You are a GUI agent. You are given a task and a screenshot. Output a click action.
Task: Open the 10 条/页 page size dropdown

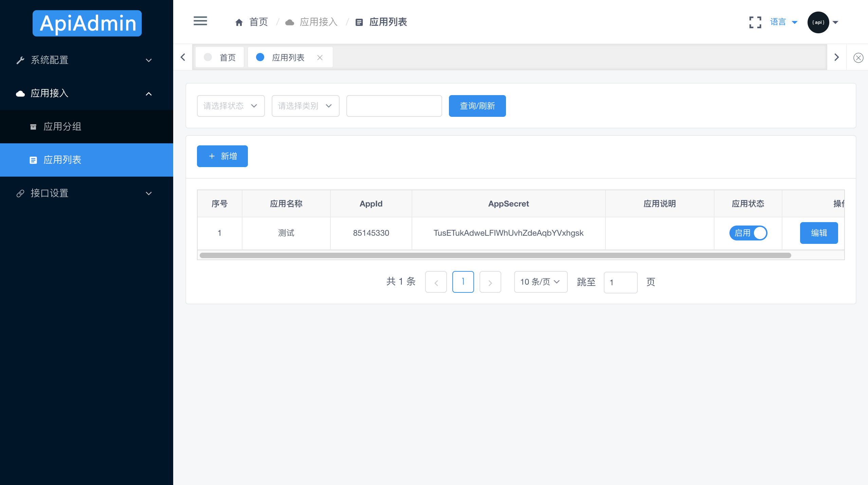[x=541, y=282]
